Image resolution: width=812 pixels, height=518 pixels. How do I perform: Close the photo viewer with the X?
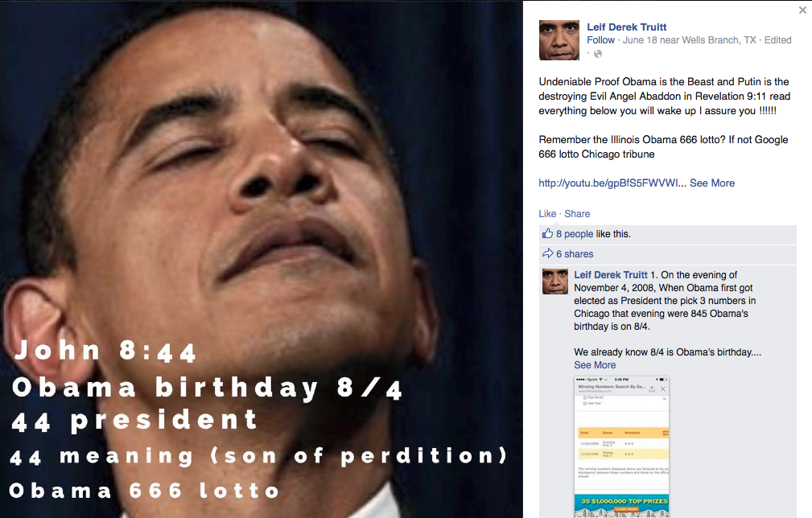tap(802, 10)
